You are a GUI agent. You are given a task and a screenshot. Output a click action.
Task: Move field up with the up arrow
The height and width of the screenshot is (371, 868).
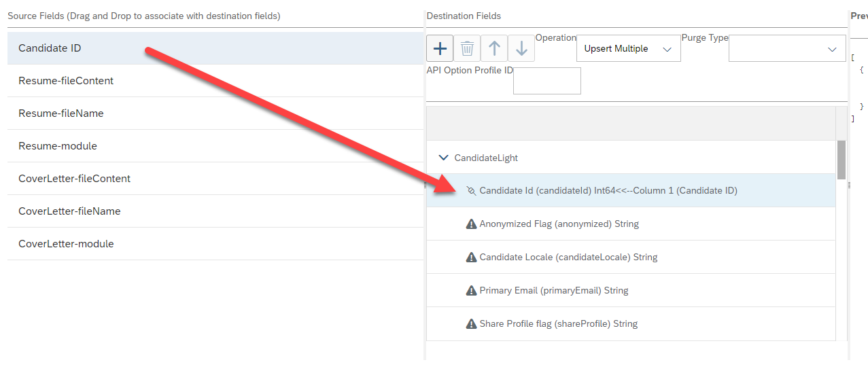[x=494, y=48]
